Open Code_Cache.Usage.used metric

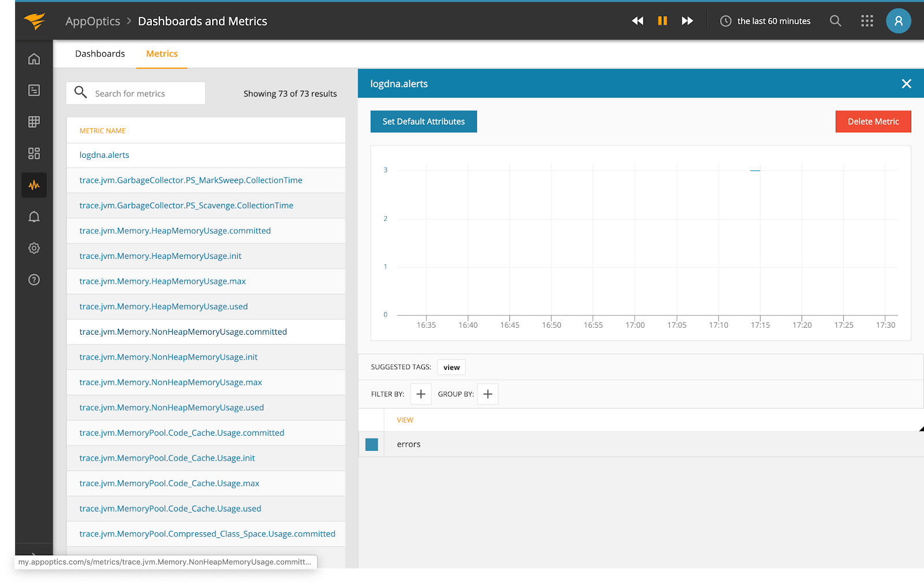tap(170, 509)
